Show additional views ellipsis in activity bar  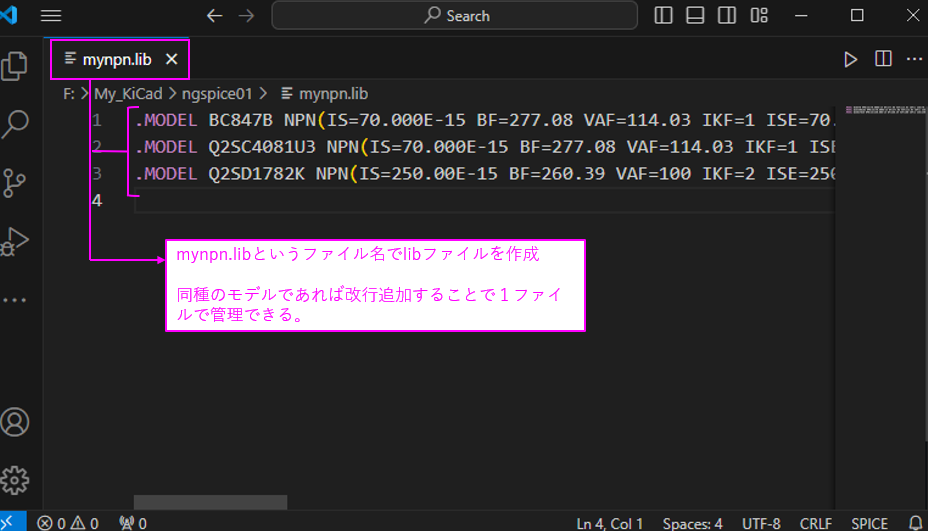(15, 300)
